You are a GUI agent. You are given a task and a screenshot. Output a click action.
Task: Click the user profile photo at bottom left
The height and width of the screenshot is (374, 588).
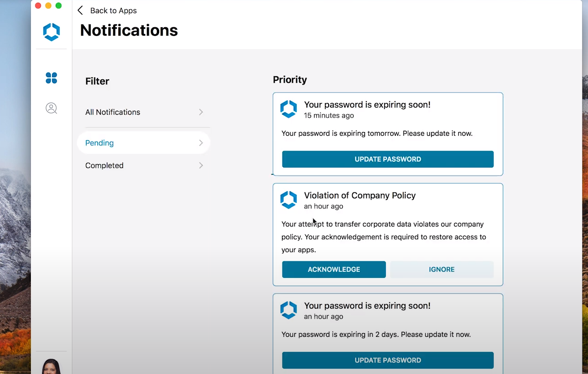click(x=51, y=366)
